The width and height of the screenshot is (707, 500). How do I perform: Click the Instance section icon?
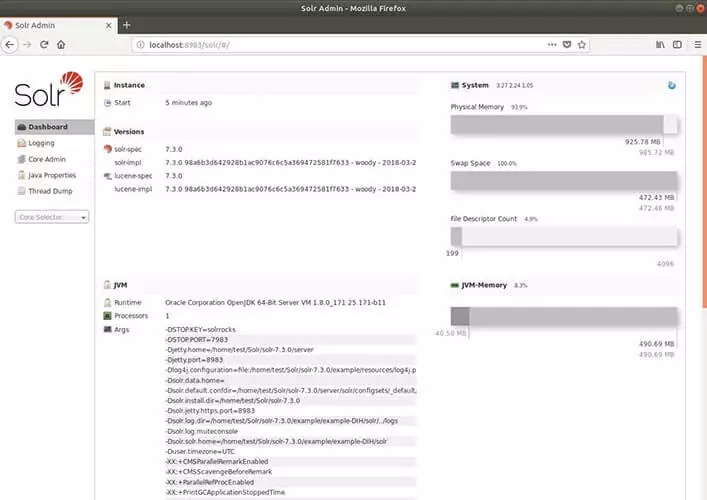click(x=107, y=85)
